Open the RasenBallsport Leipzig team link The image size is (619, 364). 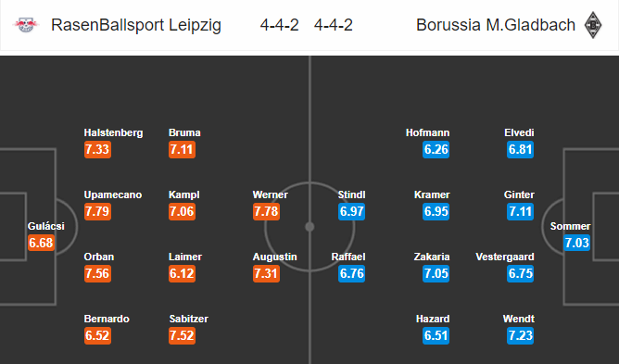(136, 25)
